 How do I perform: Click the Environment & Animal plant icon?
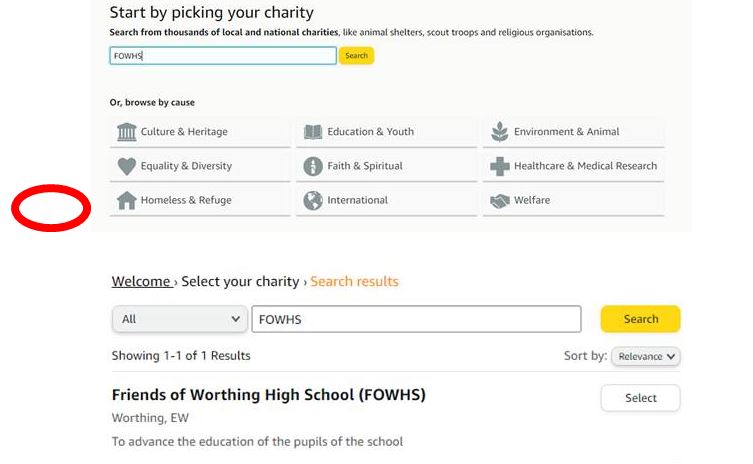click(x=500, y=132)
